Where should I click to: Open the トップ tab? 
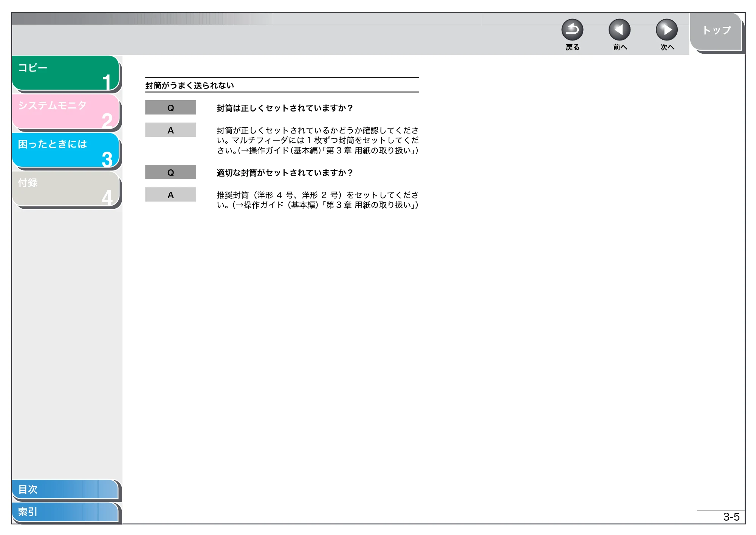[x=716, y=31]
